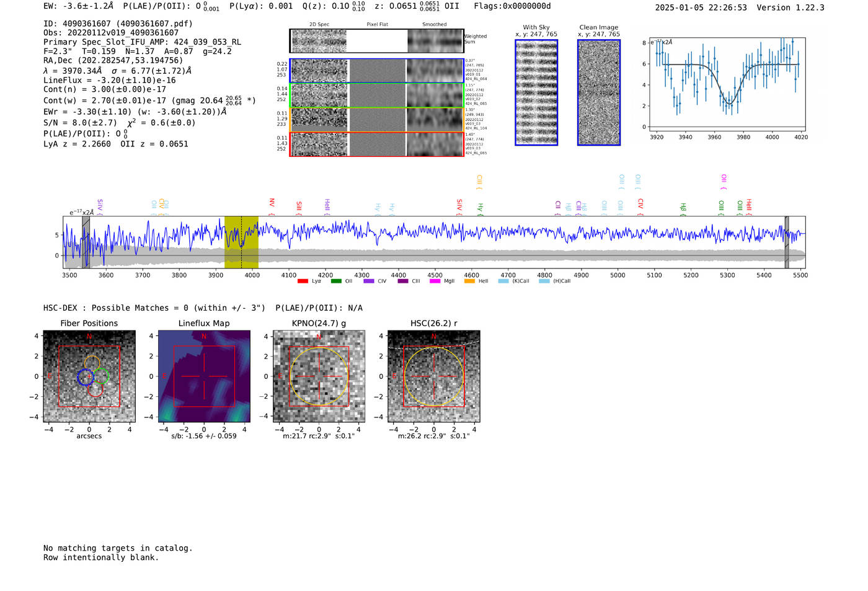Click the hatched gray band near 5460 Å
This screenshot has height=591, width=868.
click(787, 242)
